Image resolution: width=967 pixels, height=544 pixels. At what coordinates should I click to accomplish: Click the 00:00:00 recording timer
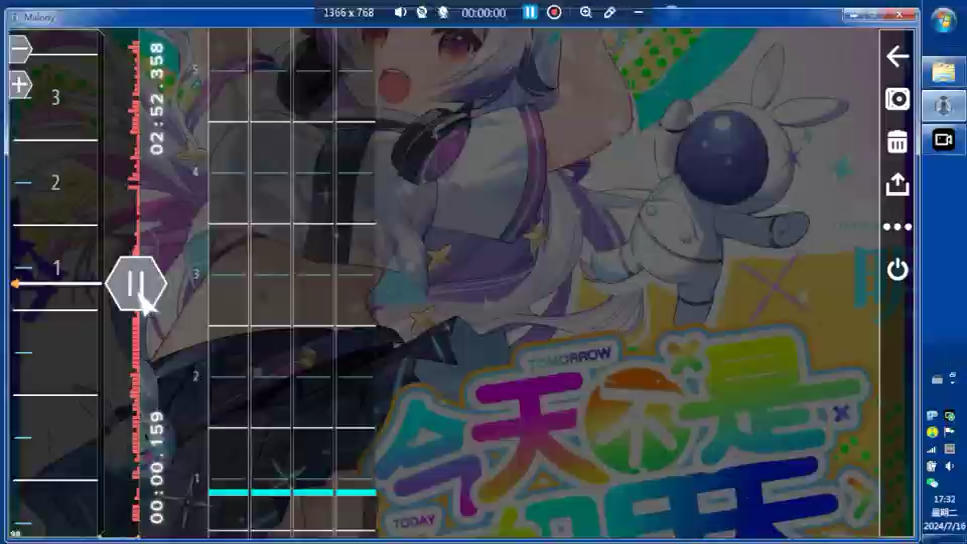click(484, 13)
